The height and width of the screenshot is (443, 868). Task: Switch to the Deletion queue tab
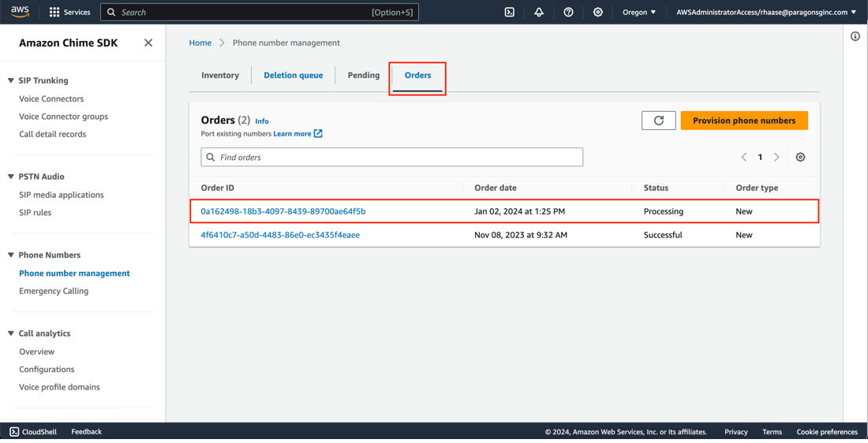coord(294,75)
